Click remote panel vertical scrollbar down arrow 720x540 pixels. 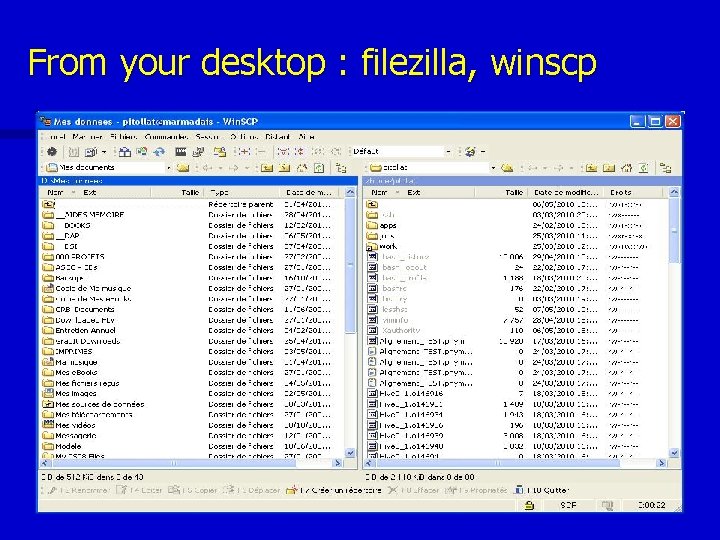674,453
